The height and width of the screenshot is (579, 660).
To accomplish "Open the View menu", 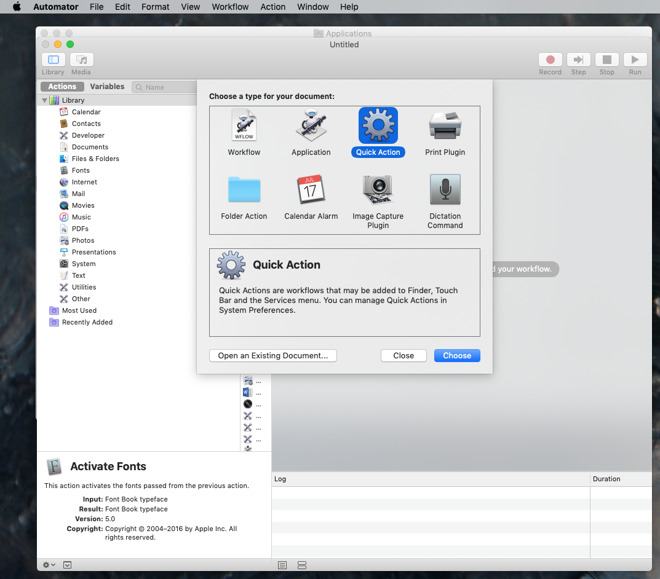I will (x=190, y=7).
